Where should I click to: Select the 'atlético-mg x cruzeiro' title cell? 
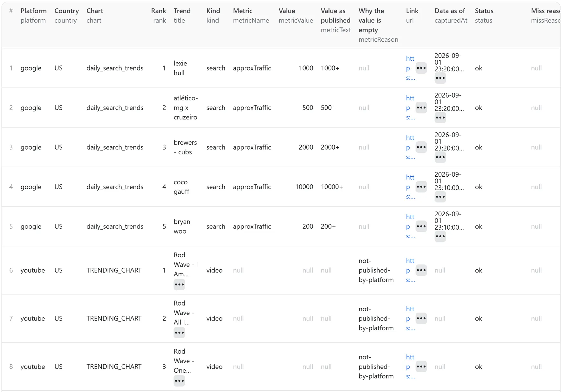click(x=186, y=108)
